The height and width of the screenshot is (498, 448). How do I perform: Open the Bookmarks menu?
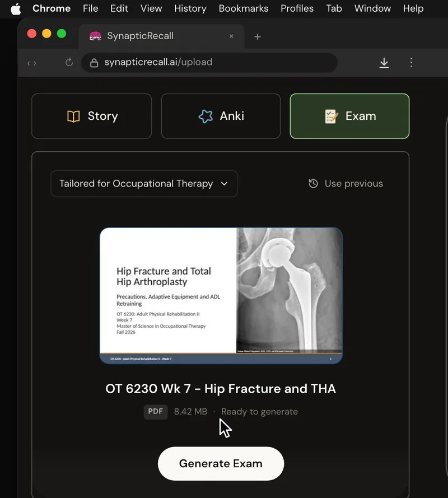coord(244,8)
